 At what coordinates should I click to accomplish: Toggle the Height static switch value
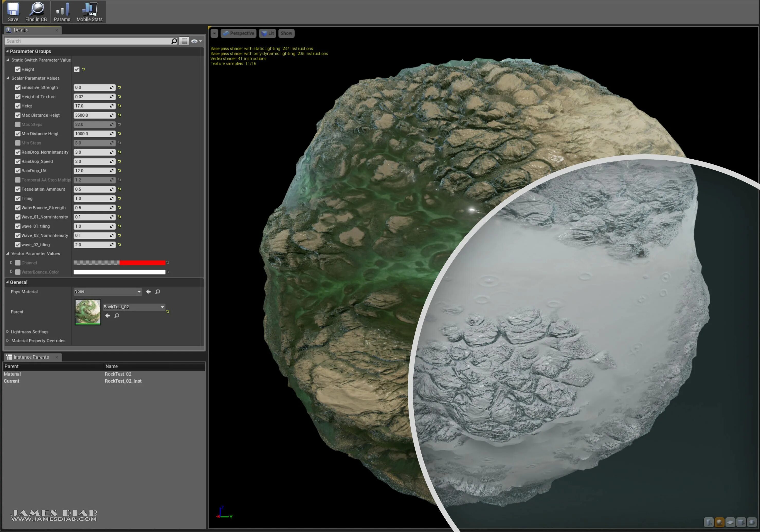tap(77, 69)
